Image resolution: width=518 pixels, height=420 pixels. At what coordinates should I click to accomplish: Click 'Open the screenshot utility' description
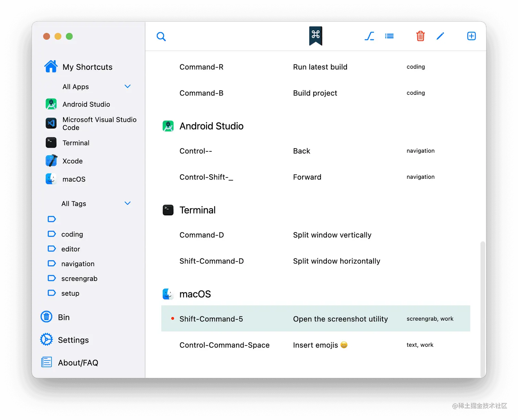click(x=340, y=319)
